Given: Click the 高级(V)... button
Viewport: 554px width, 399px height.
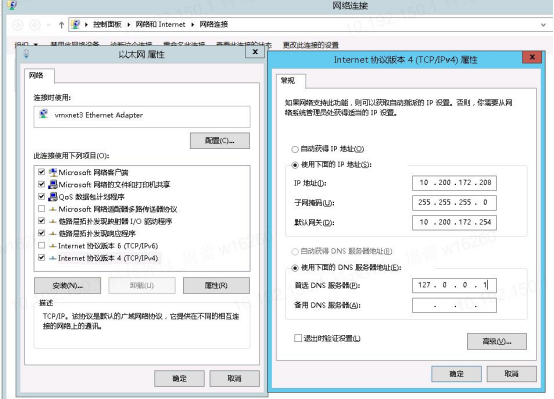Looking at the screenshot, I should [497, 341].
